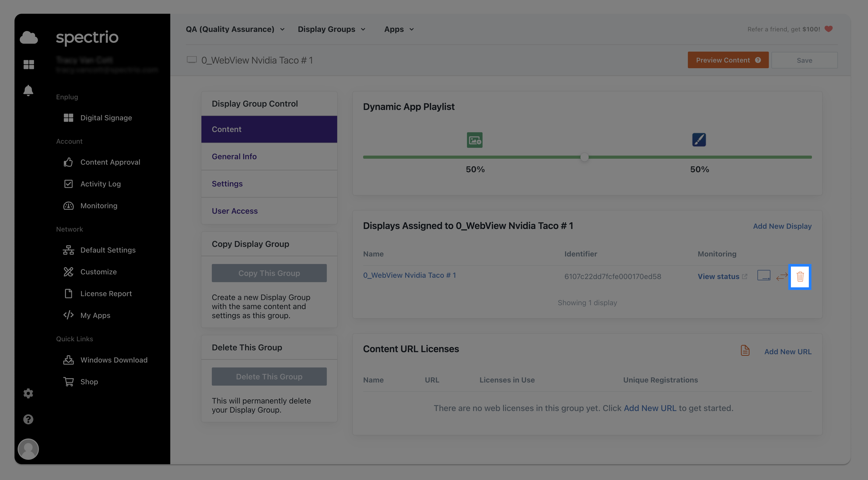The image size is (868, 480).
Task: Click View status link
Action: (x=718, y=276)
